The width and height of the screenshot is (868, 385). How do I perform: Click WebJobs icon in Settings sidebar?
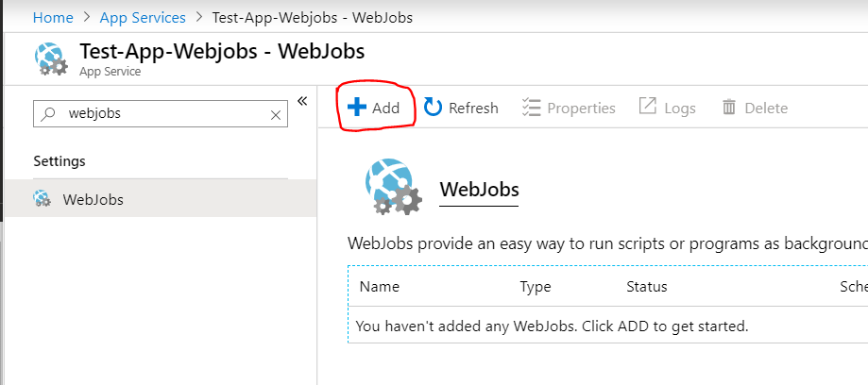[43, 198]
